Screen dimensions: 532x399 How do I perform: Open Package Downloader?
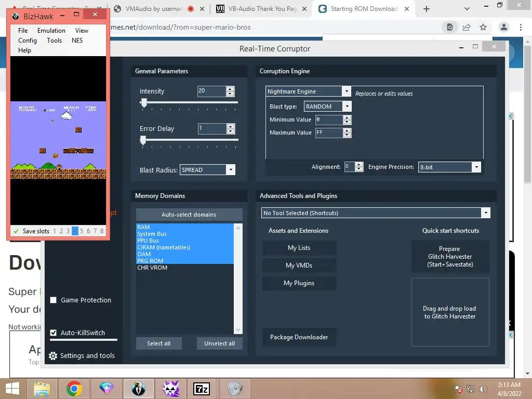[299, 337]
